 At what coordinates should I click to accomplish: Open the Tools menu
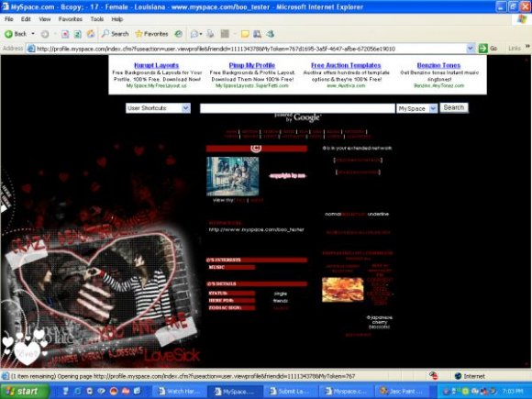(x=96, y=19)
